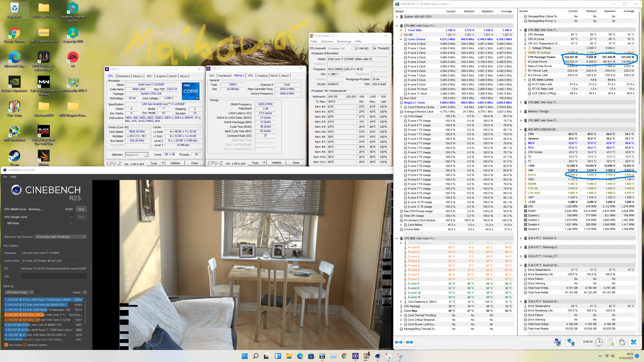Open GeForce Experience desktop icon
The height and width of the screenshot is (362, 644).
15,84
